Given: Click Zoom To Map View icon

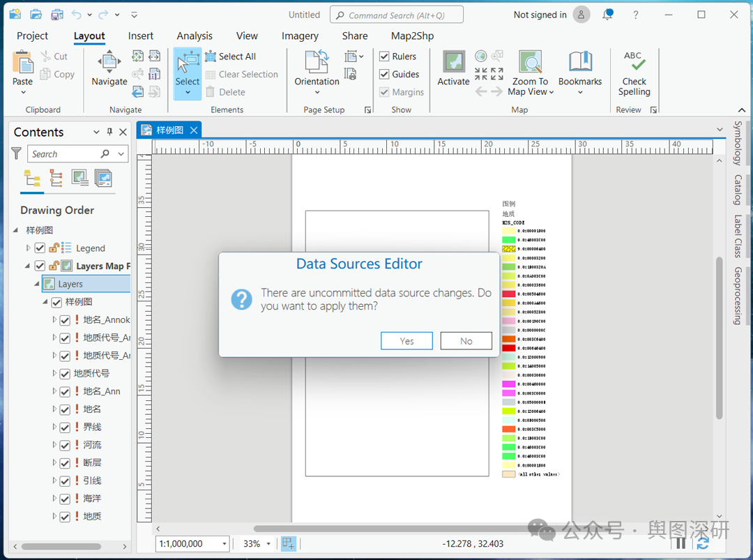Looking at the screenshot, I should tap(530, 61).
